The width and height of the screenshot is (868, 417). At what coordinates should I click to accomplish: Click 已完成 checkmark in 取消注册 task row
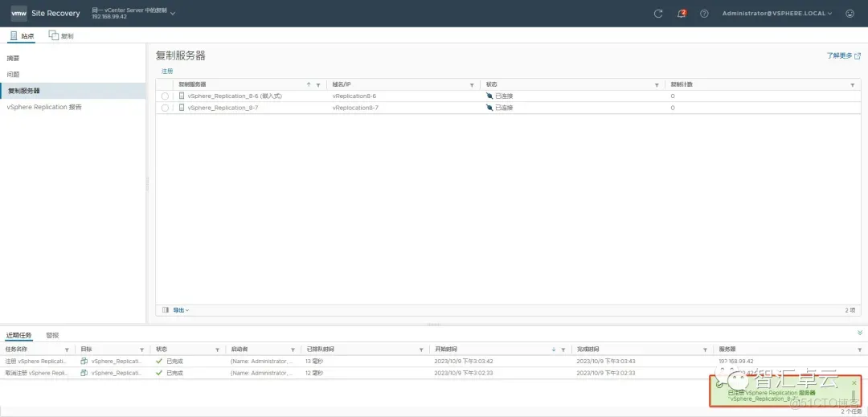pyautogui.click(x=159, y=373)
